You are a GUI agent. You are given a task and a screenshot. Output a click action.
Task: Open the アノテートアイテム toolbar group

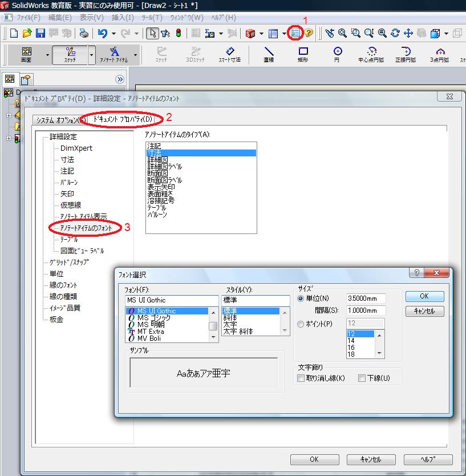pyautogui.click(x=114, y=55)
